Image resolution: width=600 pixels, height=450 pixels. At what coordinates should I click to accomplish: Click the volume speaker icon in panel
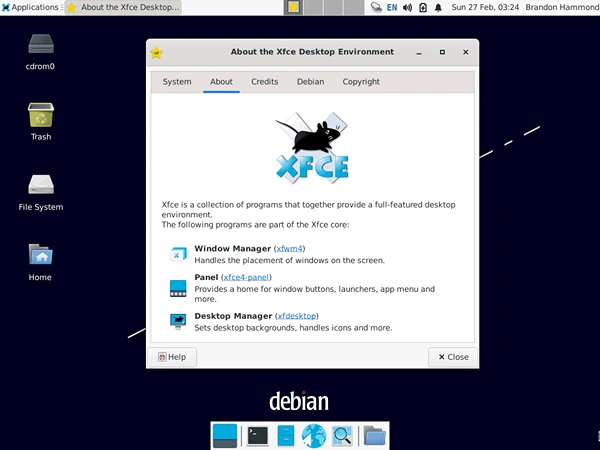(407, 7)
